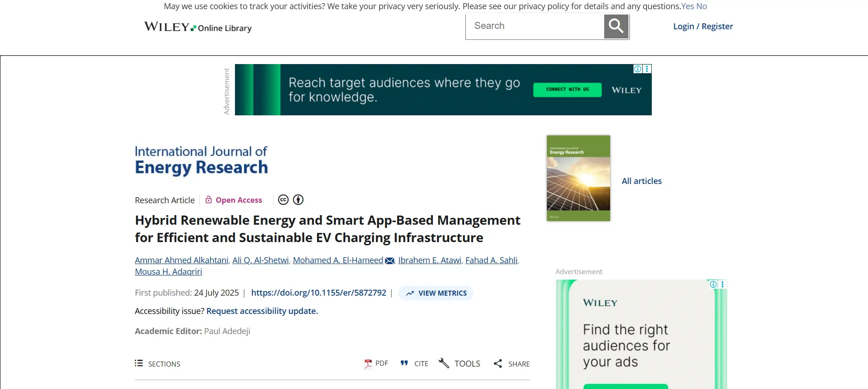The width and height of the screenshot is (868, 389).
Task: Click the search magnifier button
Action: [616, 27]
